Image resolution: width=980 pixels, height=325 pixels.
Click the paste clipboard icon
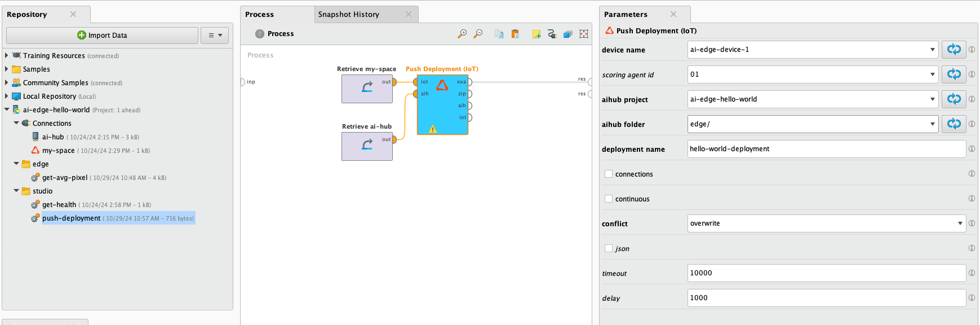(x=515, y=34)
